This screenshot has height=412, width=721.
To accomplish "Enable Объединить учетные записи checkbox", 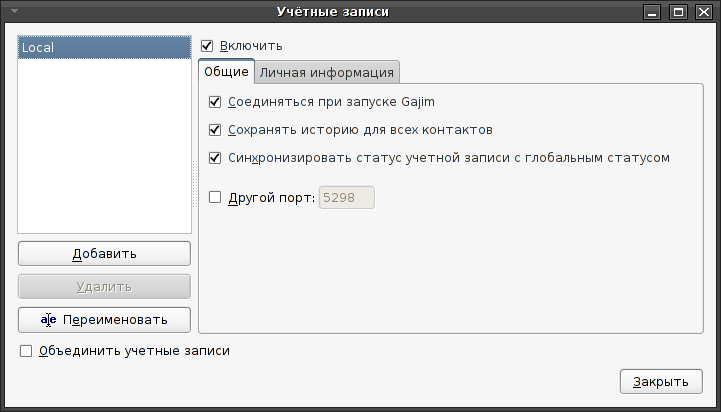I will (26, 351).
